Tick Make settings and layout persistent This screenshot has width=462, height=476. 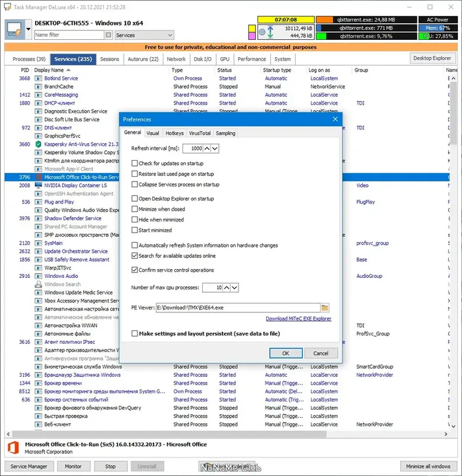135,333
